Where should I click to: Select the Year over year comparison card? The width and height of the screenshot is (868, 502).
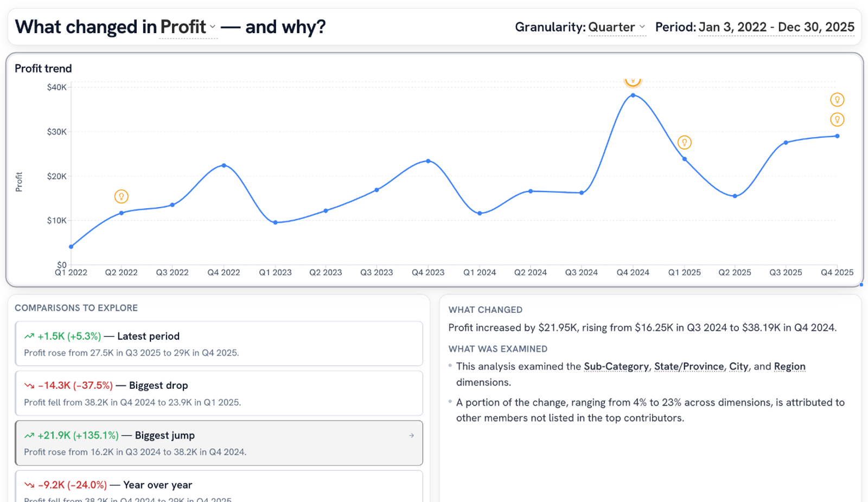(219, 486)
